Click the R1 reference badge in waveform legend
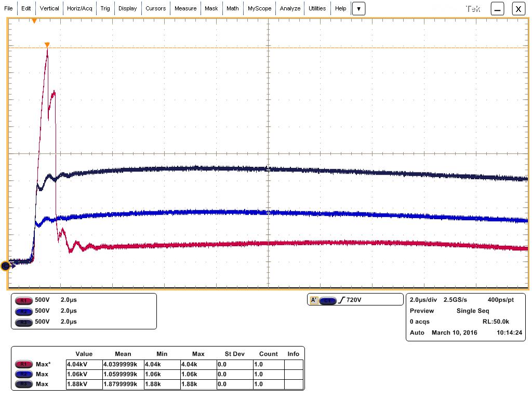Screen dimensions: 532x399 pyautogui.click(x=22, y=300)
